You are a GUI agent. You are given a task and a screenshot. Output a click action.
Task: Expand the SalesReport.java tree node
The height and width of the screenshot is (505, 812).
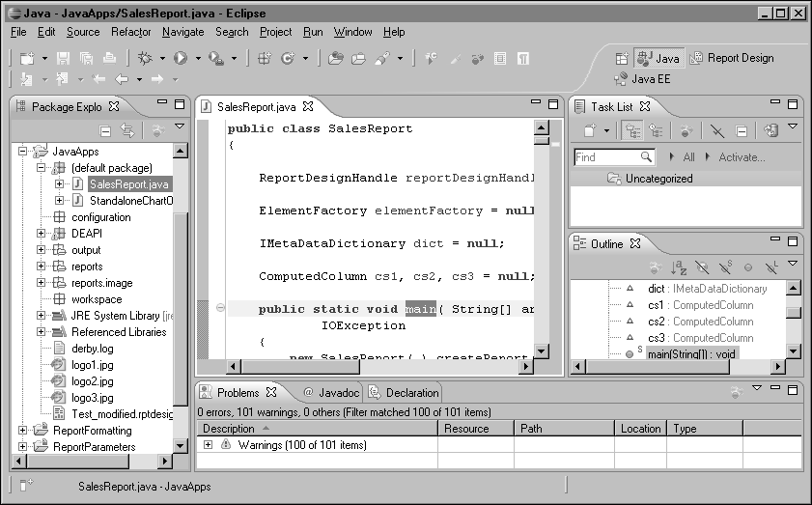tap(59, 183)
